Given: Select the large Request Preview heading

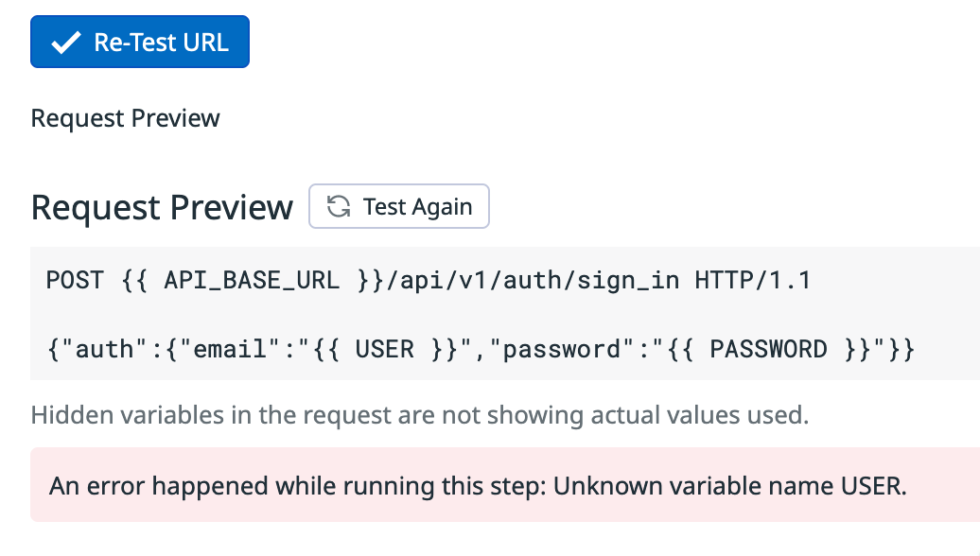Looking at the screenshot, I should 162,207.
